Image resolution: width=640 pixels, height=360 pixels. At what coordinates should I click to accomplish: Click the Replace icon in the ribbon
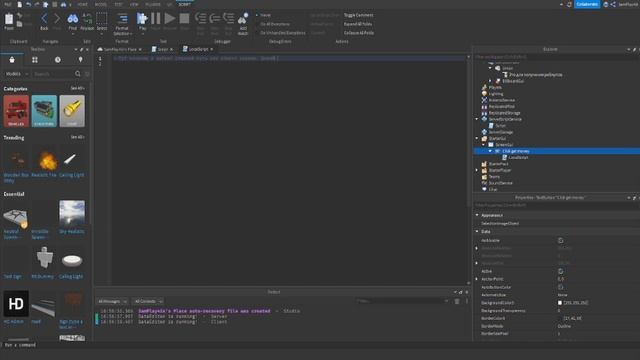tap(87, 18)
